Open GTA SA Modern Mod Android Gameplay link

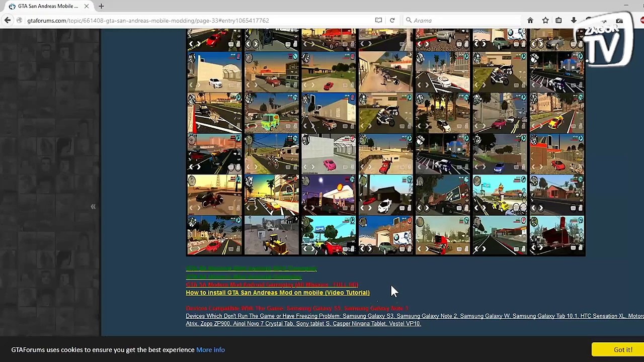272,285
